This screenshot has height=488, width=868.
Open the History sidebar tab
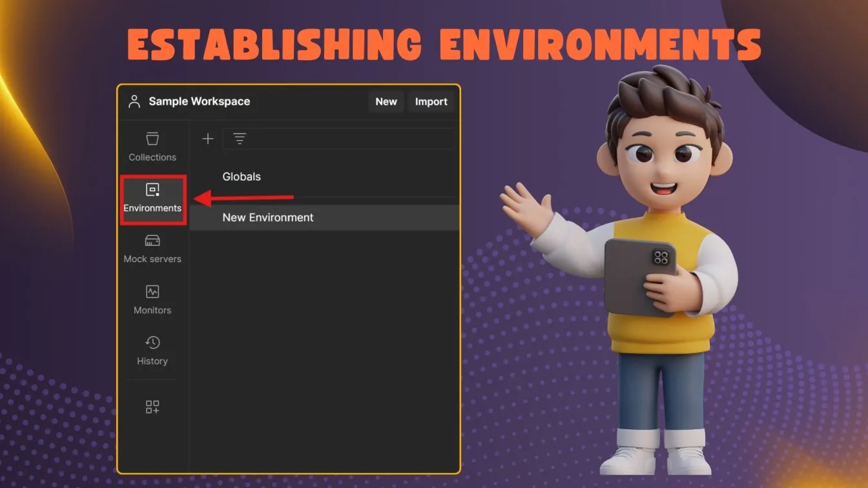(x=152, y=351)
